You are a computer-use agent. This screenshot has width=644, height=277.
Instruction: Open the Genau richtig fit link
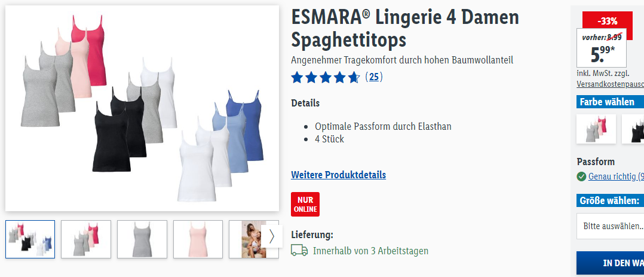[616, 176]
